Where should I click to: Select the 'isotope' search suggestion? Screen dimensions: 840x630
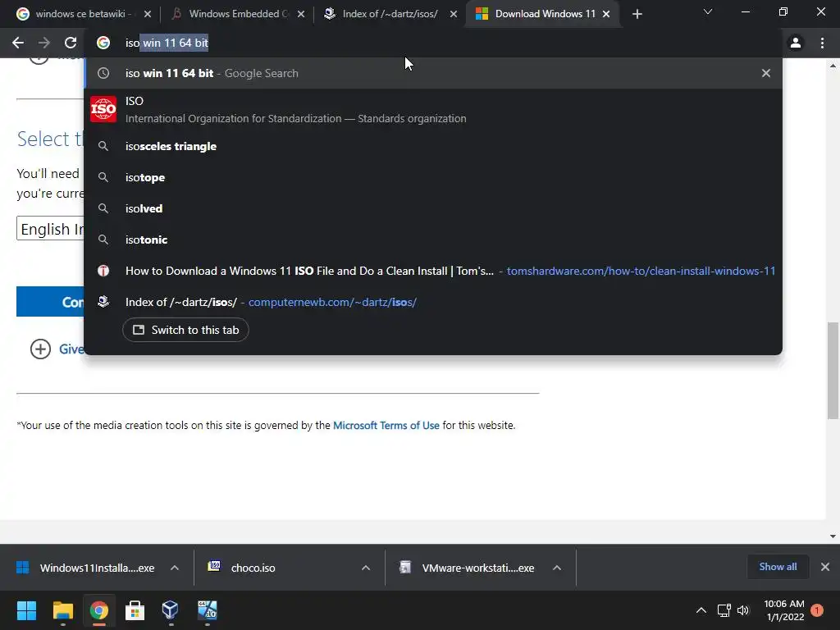tap(433, 177)
